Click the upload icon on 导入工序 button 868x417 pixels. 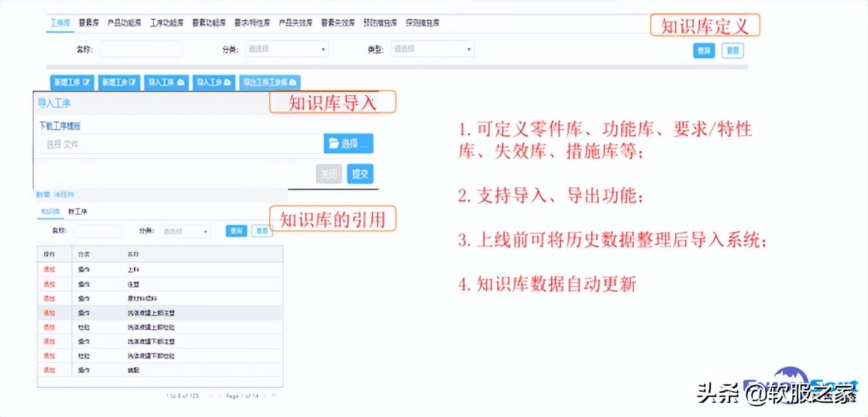tap(179, 82)
